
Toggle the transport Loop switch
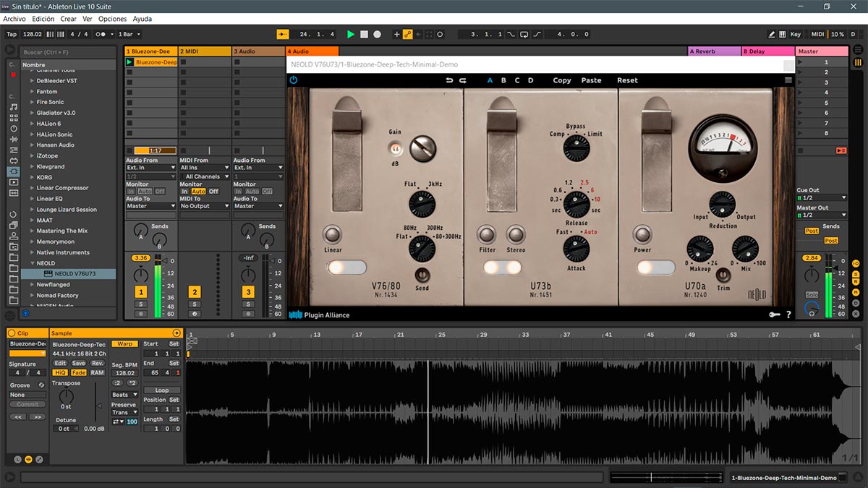pos(524,34)
